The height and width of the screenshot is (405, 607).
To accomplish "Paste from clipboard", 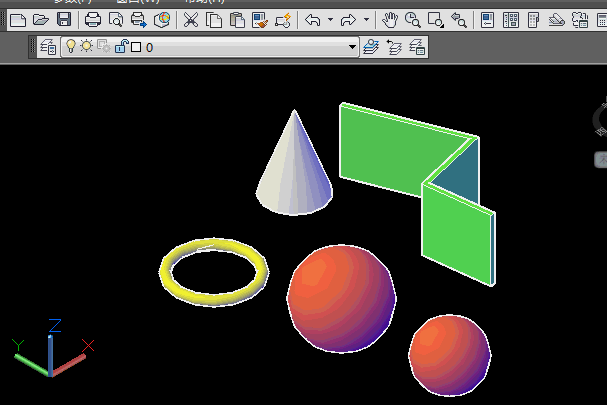I will (237, 20).
